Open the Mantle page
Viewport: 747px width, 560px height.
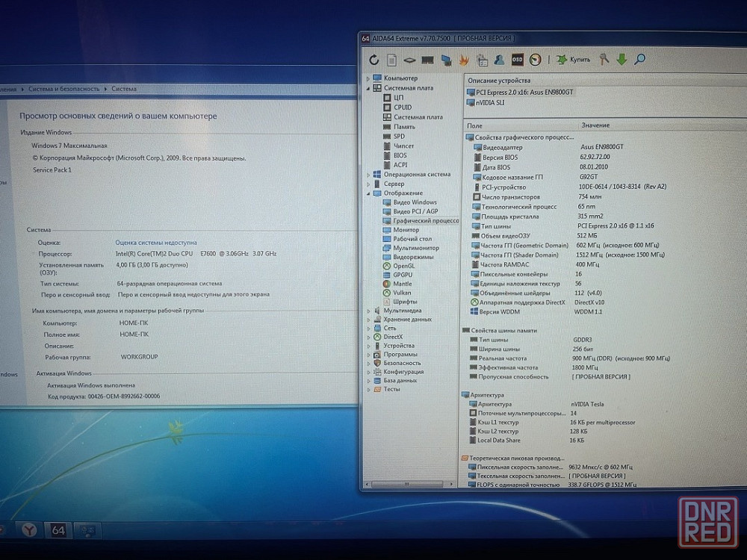(x=397, y=284)
